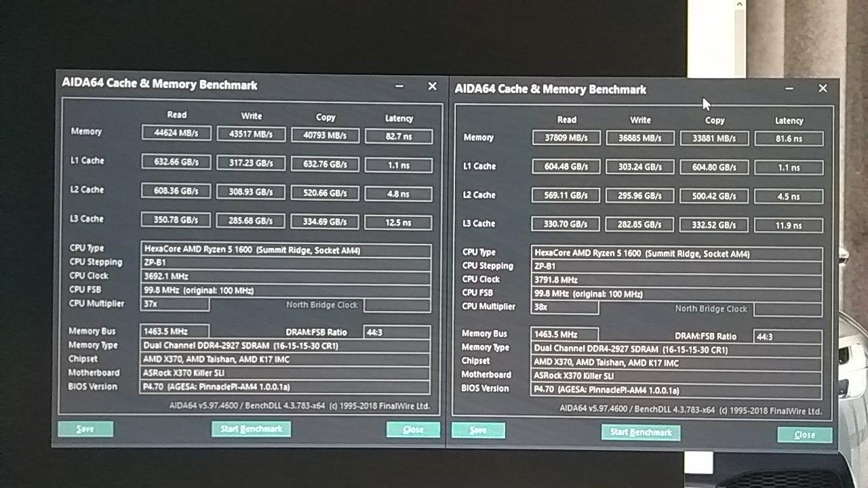
Task: Select L1 Cache Read 604.48 GB/s
Action: pos(566,167)
